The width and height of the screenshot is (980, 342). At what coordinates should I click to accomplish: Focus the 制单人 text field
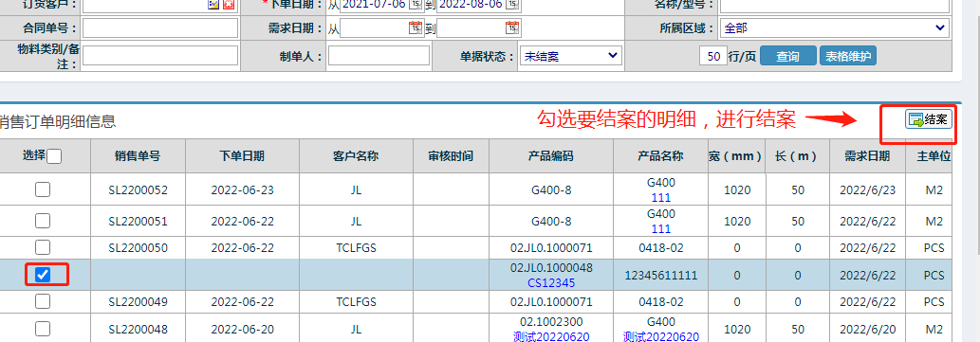tap(379, 56)
